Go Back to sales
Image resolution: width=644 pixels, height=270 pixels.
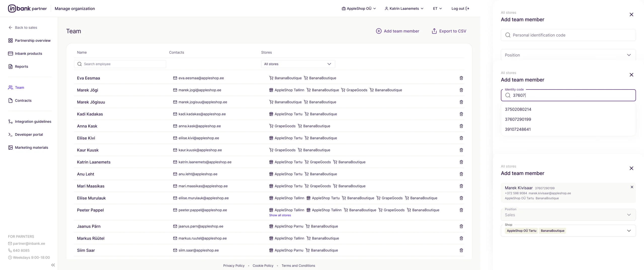coord(23,27)
